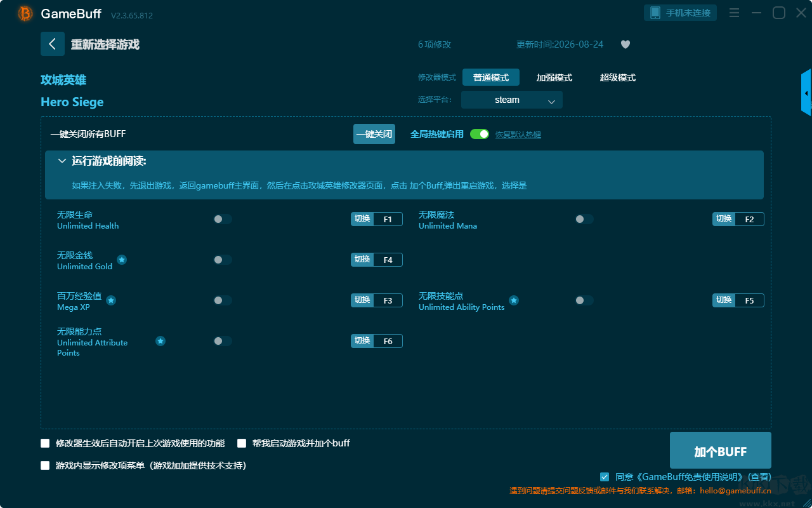Maximize the GameBuff window
The width and height of the screenshot is (812, 508).
click(778, 13)
